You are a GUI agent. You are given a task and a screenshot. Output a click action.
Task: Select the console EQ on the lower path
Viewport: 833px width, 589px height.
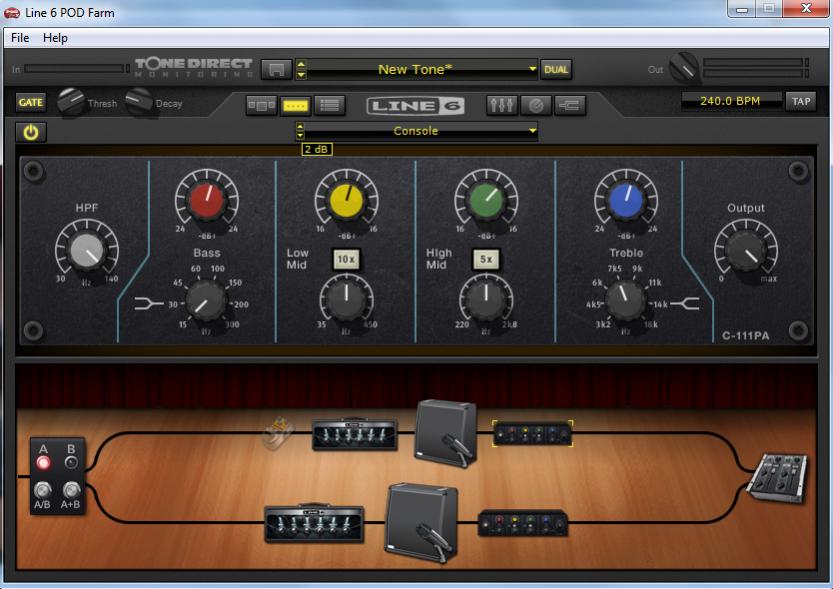point(523,523)
